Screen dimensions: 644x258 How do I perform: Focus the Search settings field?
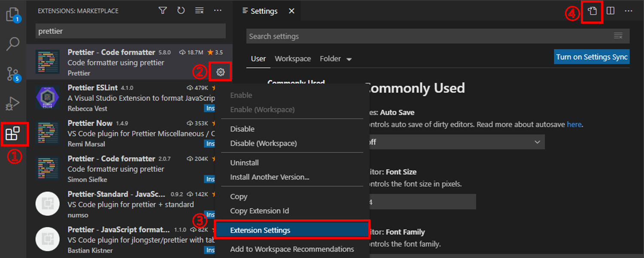[x=438, y=36]
